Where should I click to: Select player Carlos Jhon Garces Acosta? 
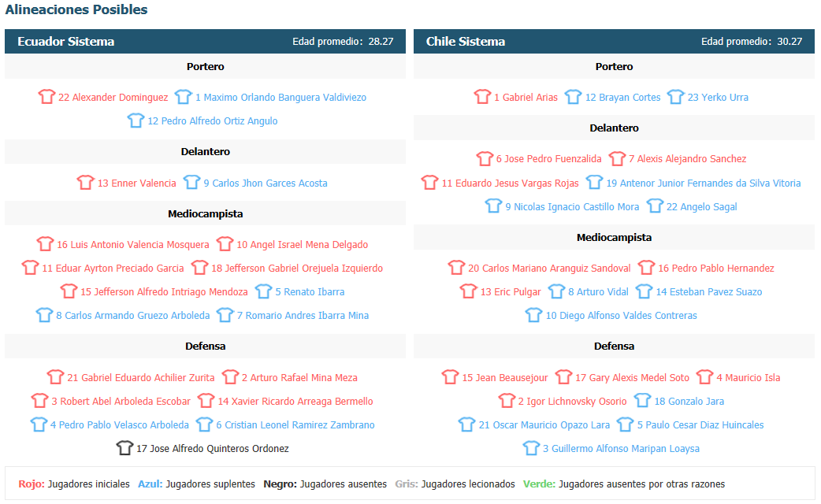pyautogui.click(x=265, y=183)
